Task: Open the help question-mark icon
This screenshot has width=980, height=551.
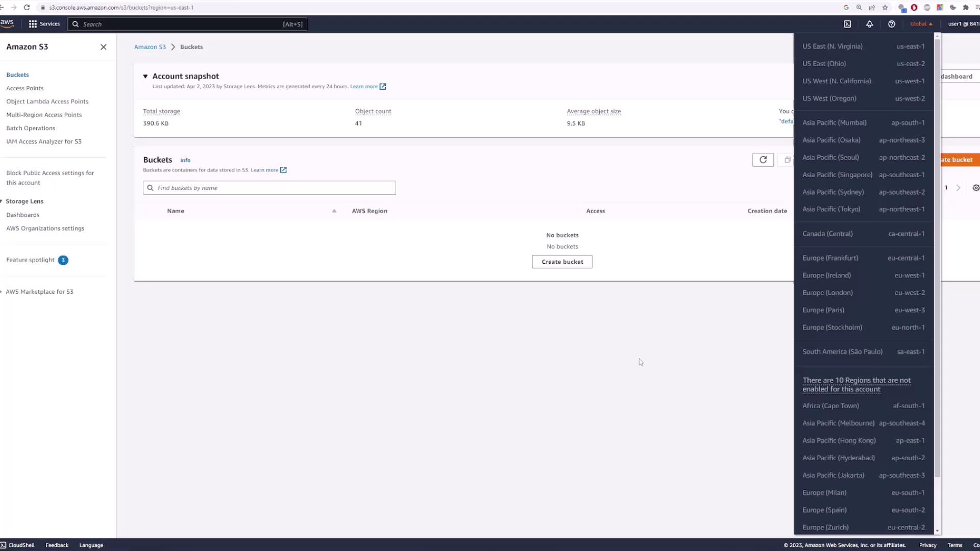Action: [891, 24]
